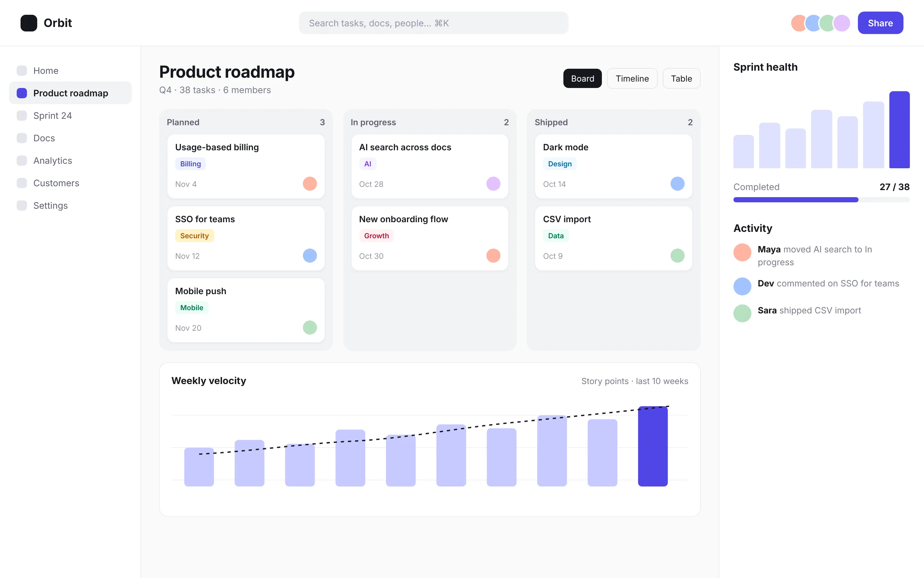Click the Completed progress bar

[x=821, y=199]
